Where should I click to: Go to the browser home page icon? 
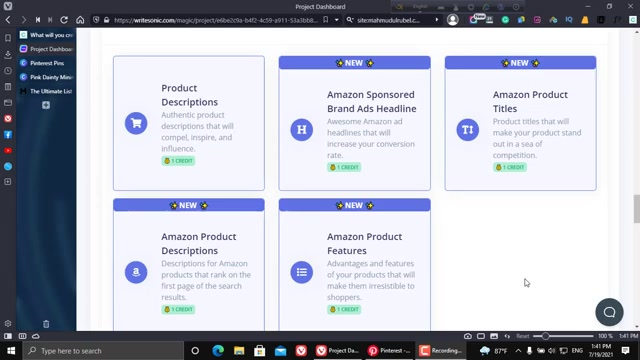click(x=80, y=20)
